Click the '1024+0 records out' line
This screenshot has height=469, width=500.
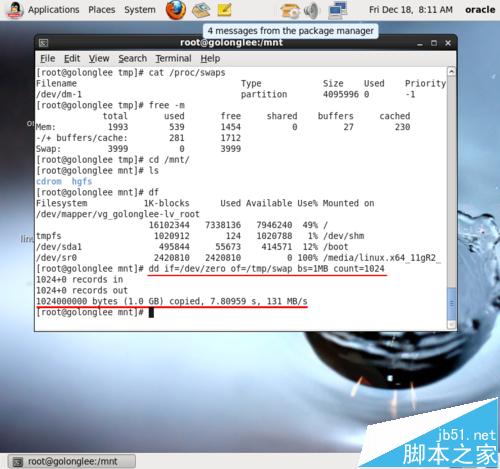[x=82, y=290]
